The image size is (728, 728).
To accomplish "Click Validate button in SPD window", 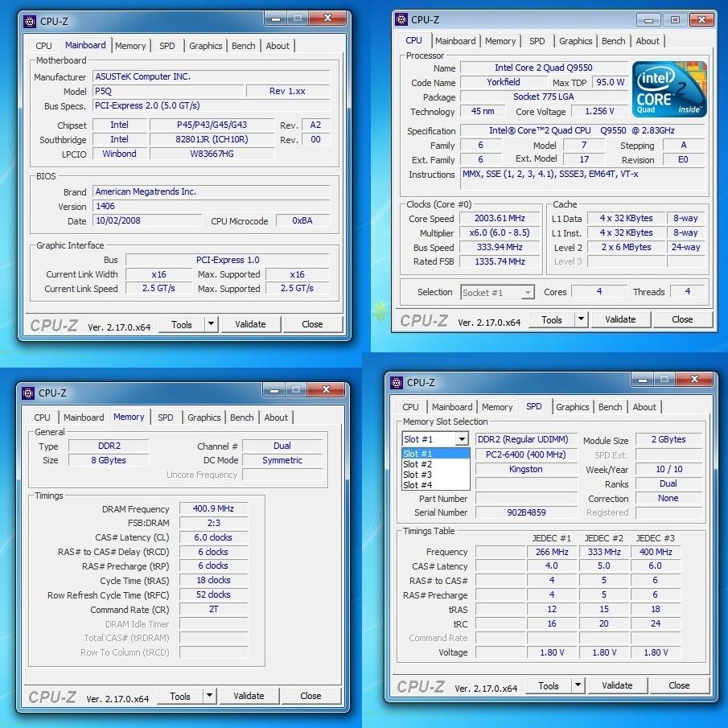I will coord(618,685).
